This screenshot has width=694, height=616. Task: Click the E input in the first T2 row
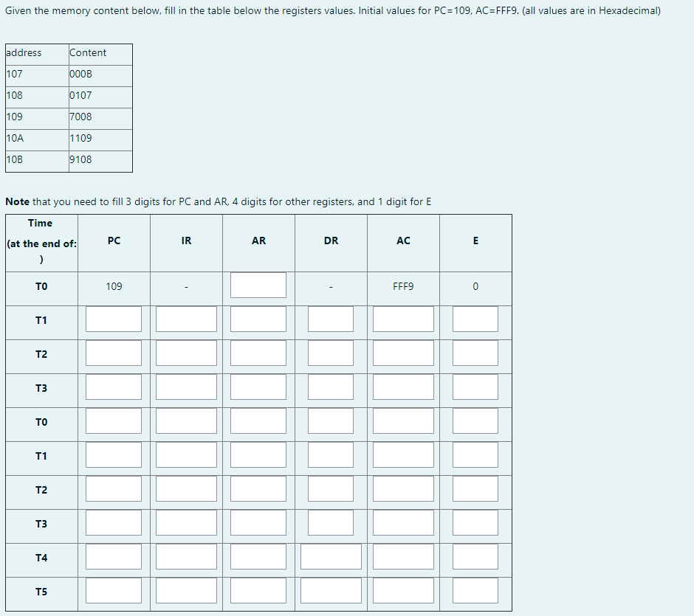[475, 353]
